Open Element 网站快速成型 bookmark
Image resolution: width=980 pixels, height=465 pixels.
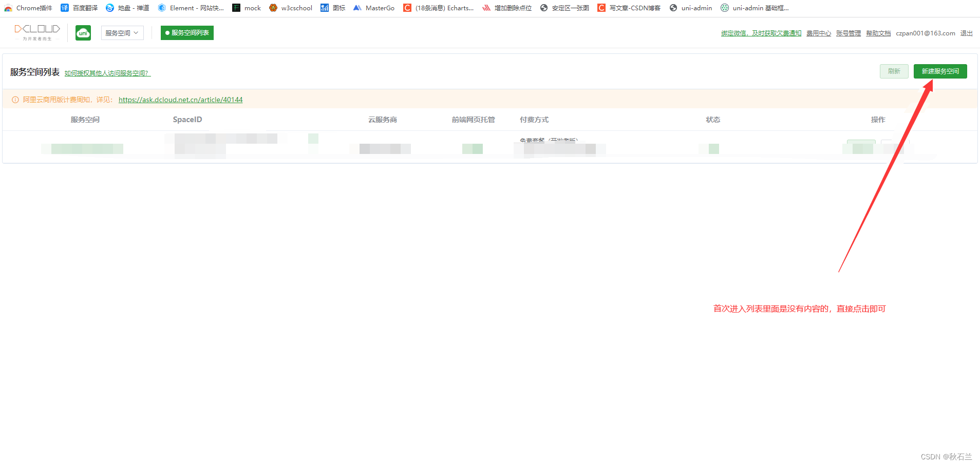click(191, 8)
